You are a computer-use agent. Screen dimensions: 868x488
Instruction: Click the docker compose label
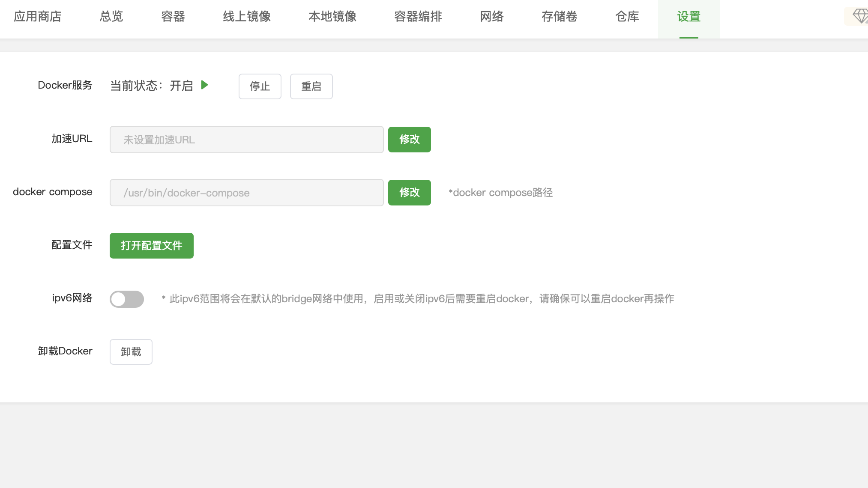53,192
